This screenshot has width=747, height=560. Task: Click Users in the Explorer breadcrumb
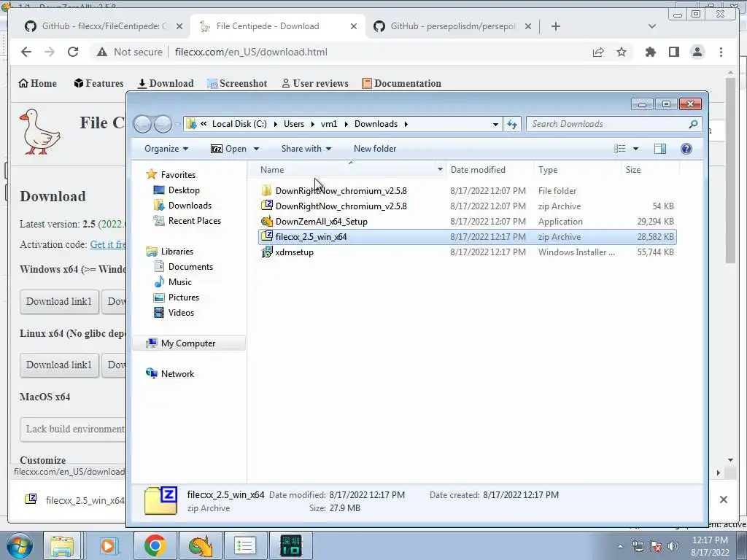tap(293, 124)
